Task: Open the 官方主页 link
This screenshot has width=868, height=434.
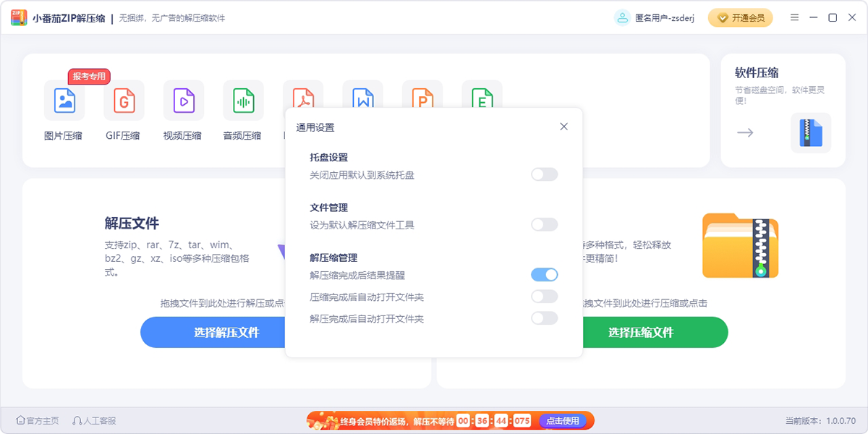Action: point(38,420)
